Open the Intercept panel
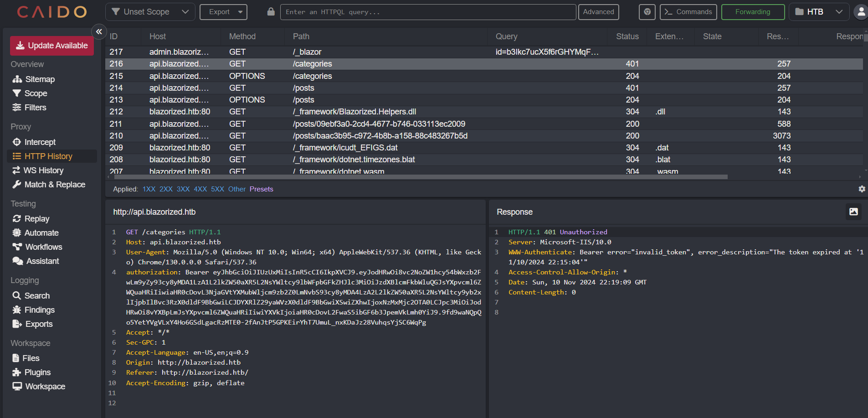868x418 pixels. 39,142
